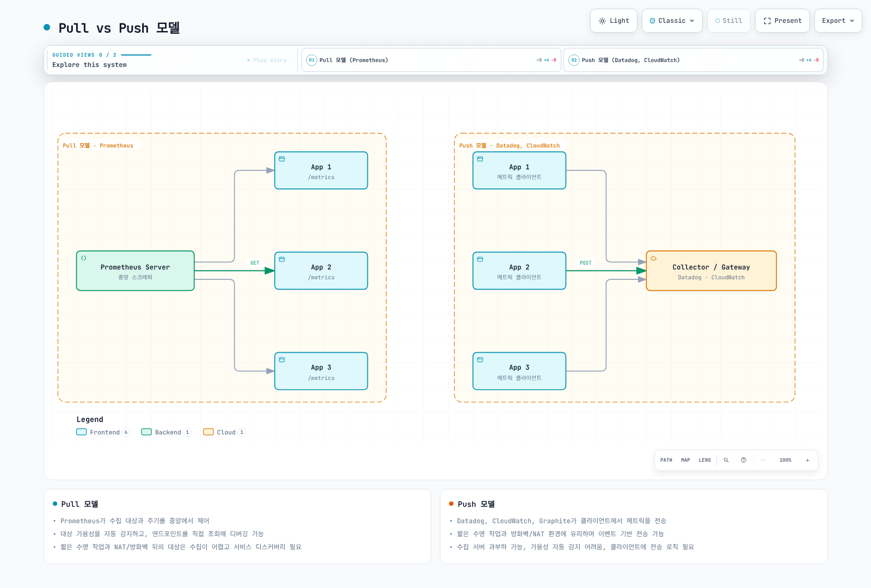Viewport: 871px width, 588px height.
Task: Open the Classic style dropdown
Action: click(x=672, y=21)
